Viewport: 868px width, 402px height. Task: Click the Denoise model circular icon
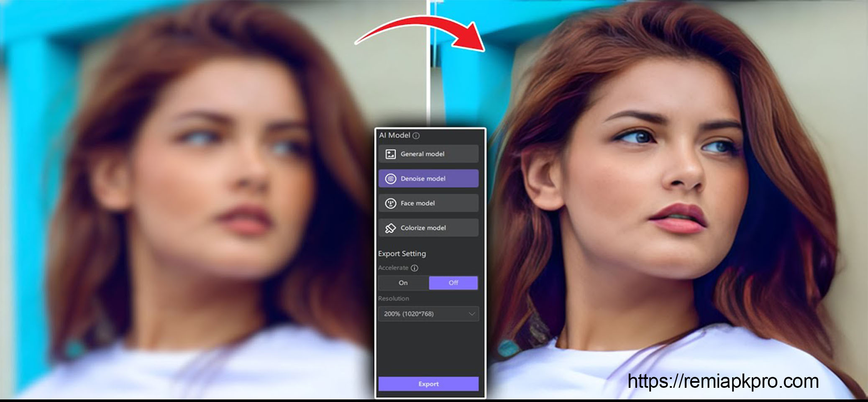click(390, 179)
